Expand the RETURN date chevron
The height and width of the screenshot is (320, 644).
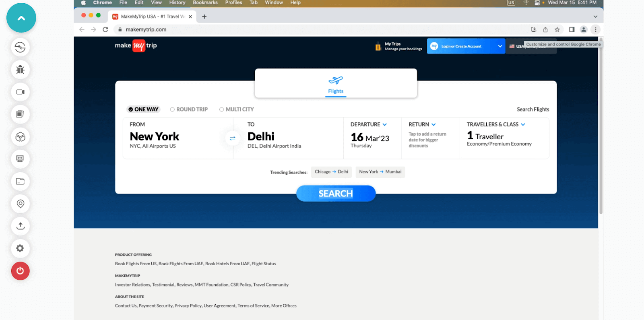point(433,125)
